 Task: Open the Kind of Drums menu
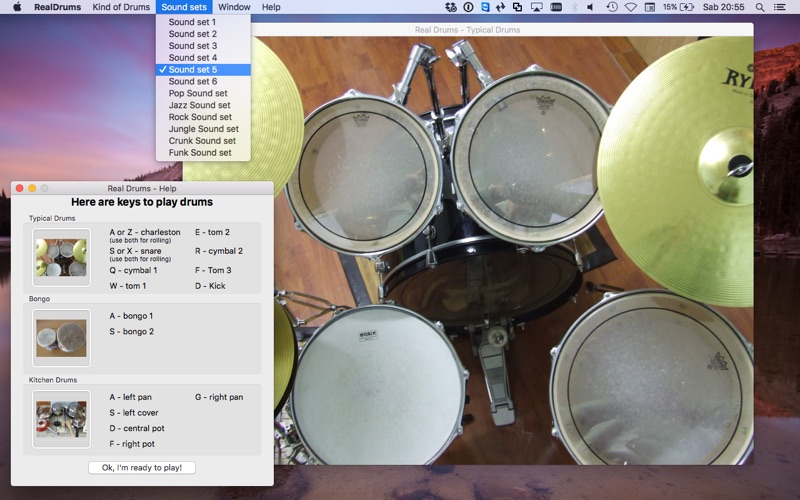click(x=120, y=7)
